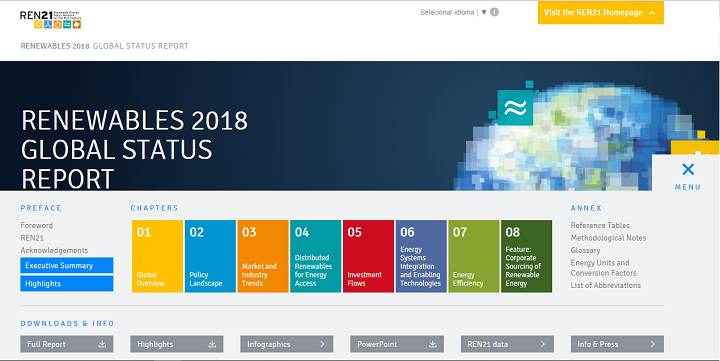Open chapter 04 Distributed Renewables tile
This screenshot has height=361, width=720.
coord(315,256)
